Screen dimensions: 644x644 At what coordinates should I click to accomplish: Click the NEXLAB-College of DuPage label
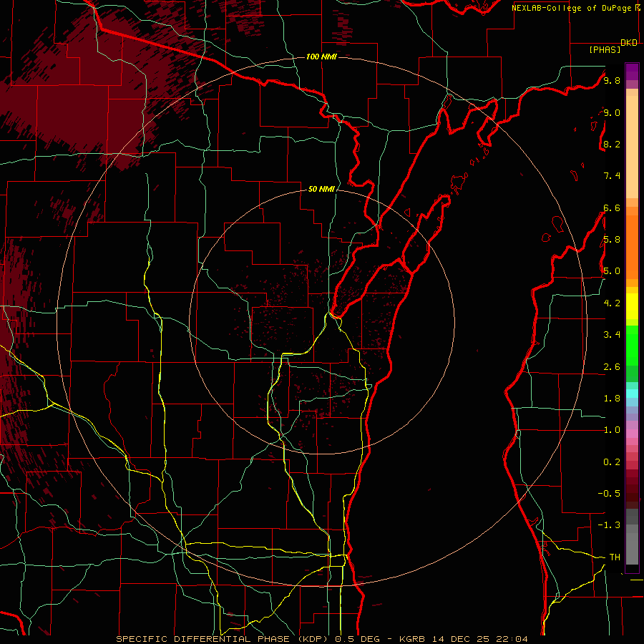coord(571,8)
